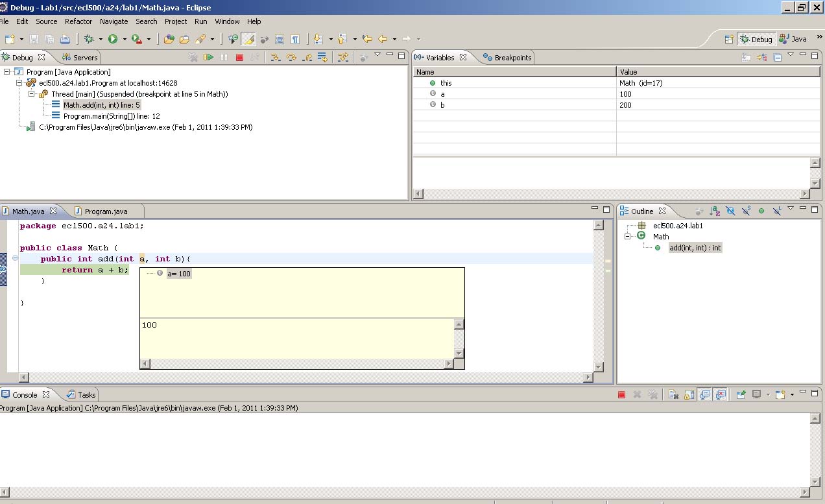Click the Open Type icon in toolbar
The width and height of the screenshot is (825, 504).
tap(169, 39)
